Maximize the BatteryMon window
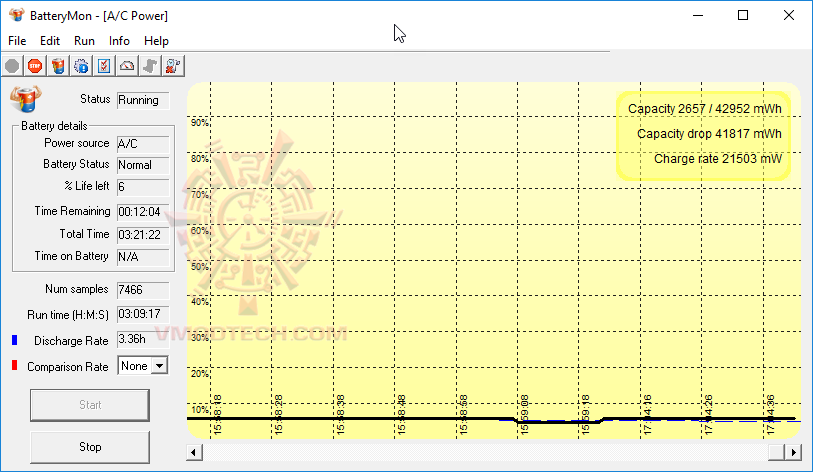Image resolution: width=813 pixels, height=472 pixels. [x=743, y=16]
